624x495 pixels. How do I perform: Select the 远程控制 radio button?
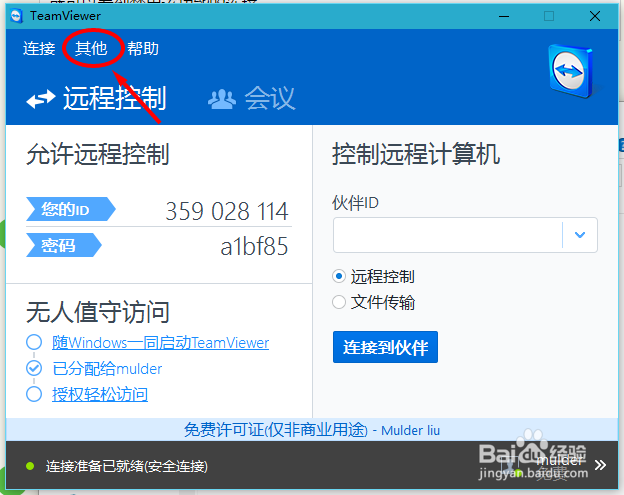[339, 276]
